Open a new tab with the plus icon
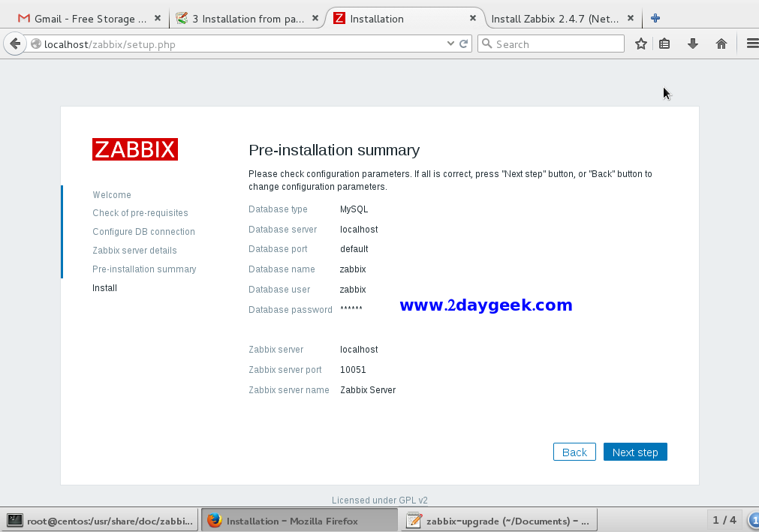 coord(655,18)
